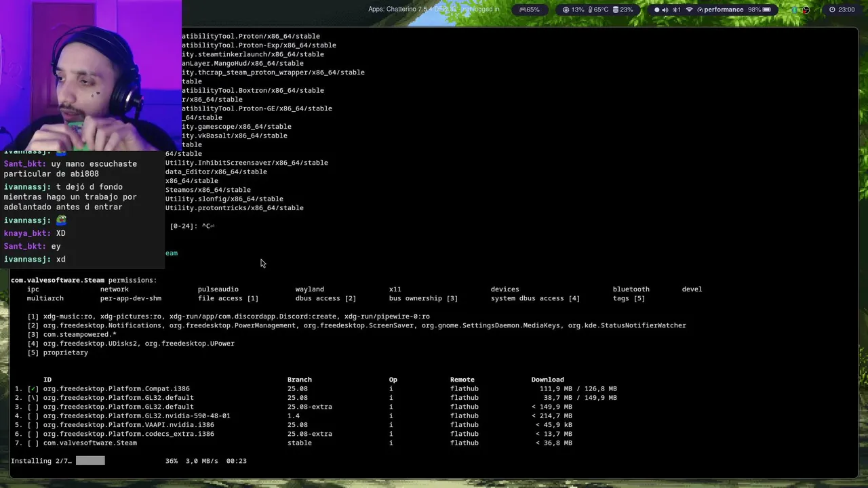Image resolution: width=868 pixels, height=488 pixels.
Task: Click 'bus ownership [3]' text
Action: (423, 298)
